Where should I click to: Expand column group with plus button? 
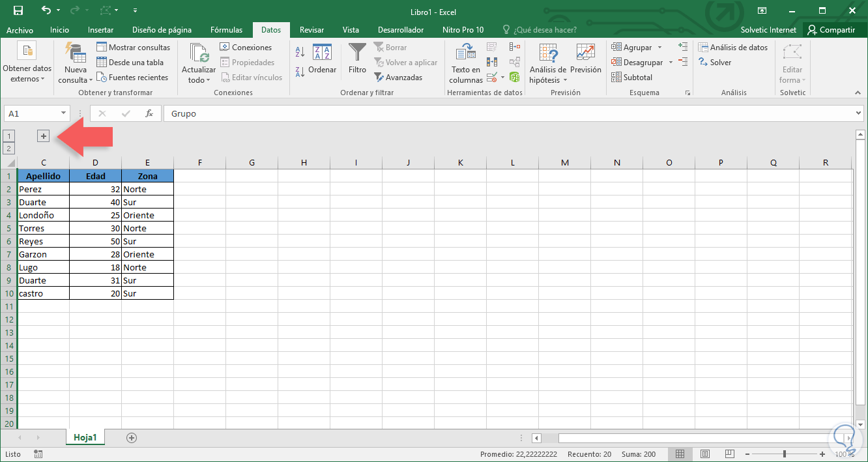44,136
